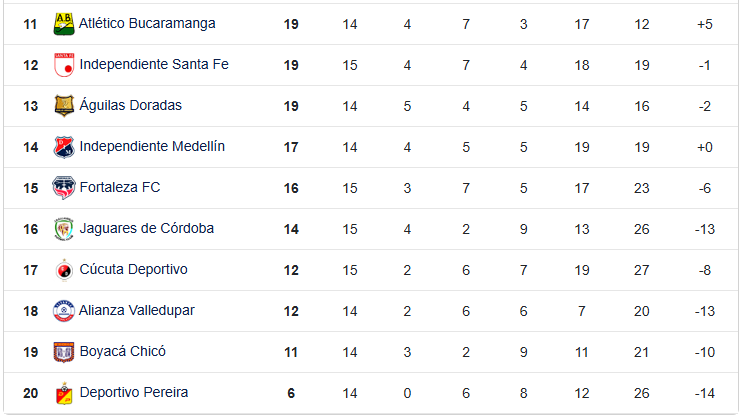
Task: Select the Deportivo Pereira team name
Action: coord(133,392)
